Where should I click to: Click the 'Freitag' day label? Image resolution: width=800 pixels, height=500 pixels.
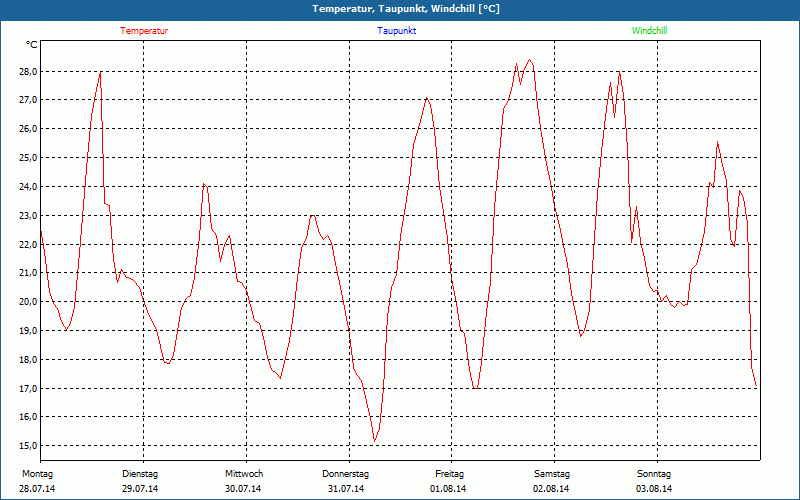coord(449,474)
